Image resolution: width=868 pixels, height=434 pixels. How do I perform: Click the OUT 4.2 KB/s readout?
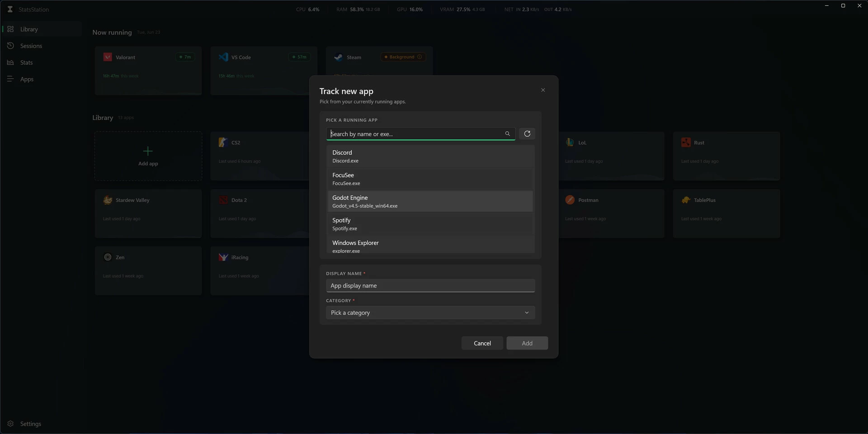(x=558, y=9)
